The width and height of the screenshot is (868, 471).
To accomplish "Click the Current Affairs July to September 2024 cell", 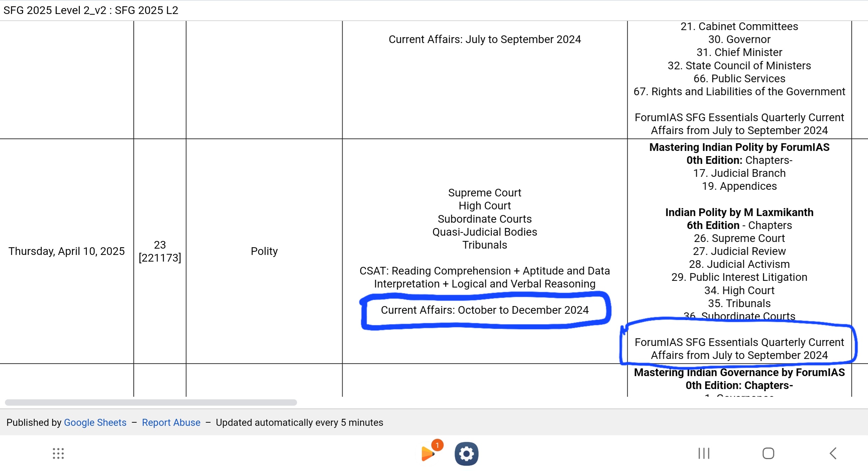I will [484, 39].
